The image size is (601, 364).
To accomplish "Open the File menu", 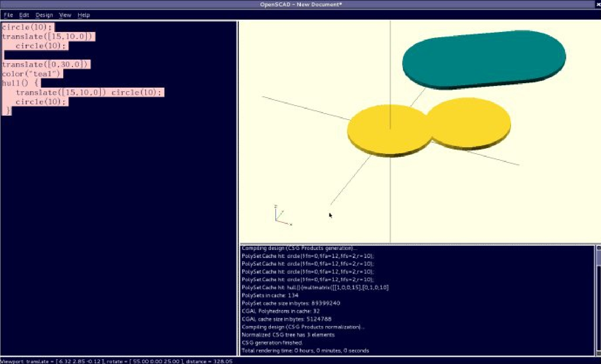I will [8, 15].
